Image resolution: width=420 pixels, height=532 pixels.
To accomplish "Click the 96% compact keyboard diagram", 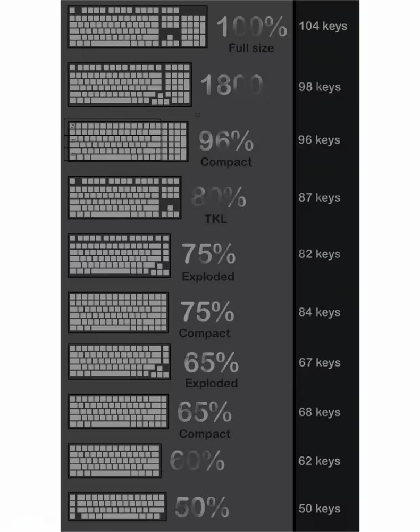I will click(x=128, y=141).
